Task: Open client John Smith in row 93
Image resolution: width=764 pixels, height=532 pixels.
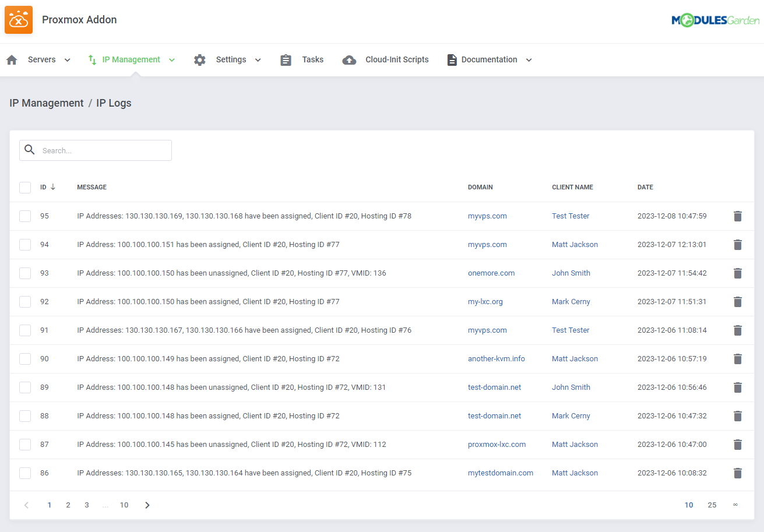Action: tap(571, 273)
